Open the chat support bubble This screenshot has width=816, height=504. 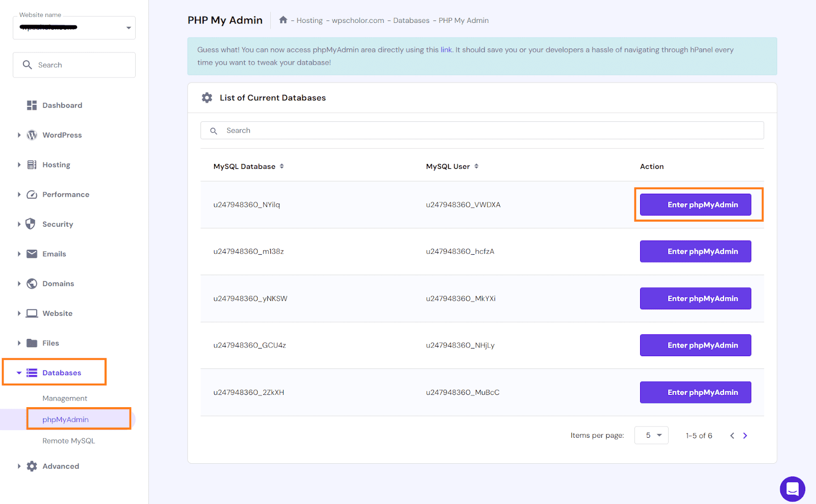[792, 489]
